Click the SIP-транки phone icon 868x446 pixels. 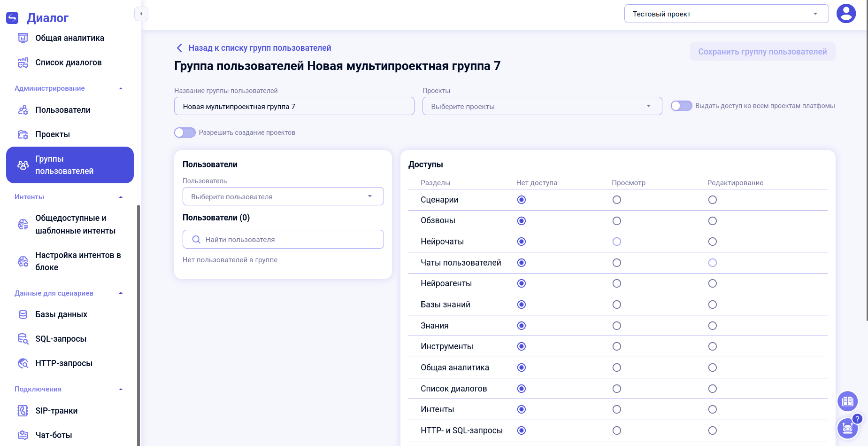pyautogui.click(x=23, y=411)
